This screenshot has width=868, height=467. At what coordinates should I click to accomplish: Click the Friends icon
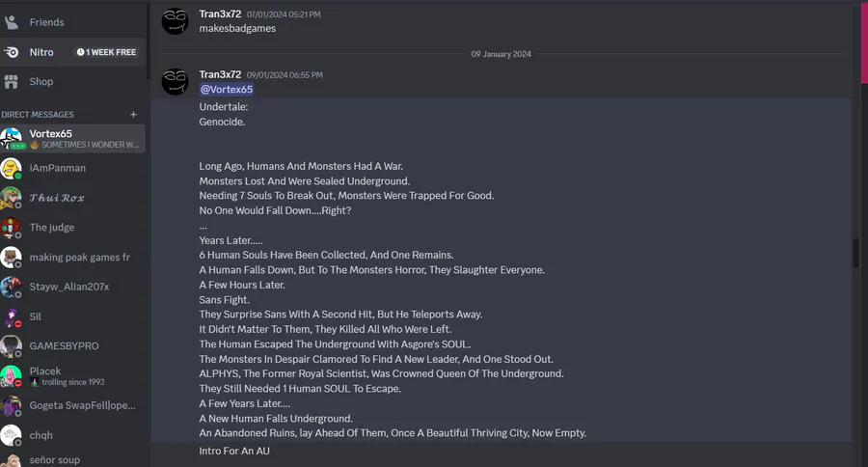12,21
